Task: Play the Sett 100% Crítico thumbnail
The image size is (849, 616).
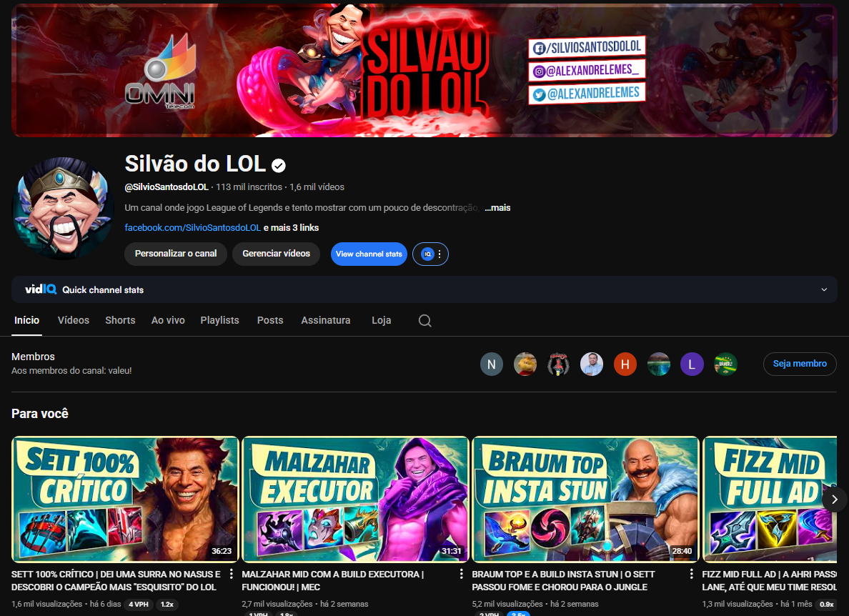Action: (x=125, y=499)
